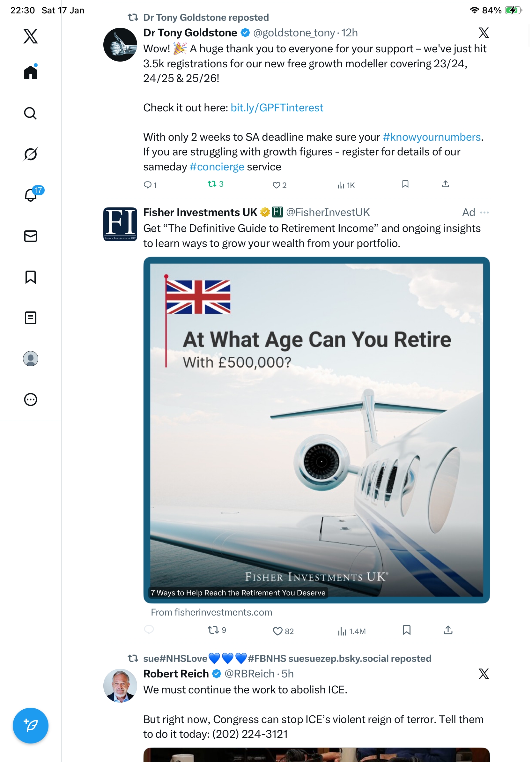This screenshot has height=762, width=532.
Task: Go to the Home feed
Action: [31, 72]
